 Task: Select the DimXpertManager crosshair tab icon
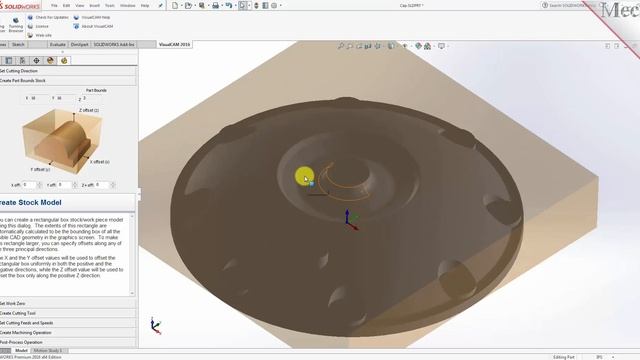pyautogui.click(x=36, y=60)
